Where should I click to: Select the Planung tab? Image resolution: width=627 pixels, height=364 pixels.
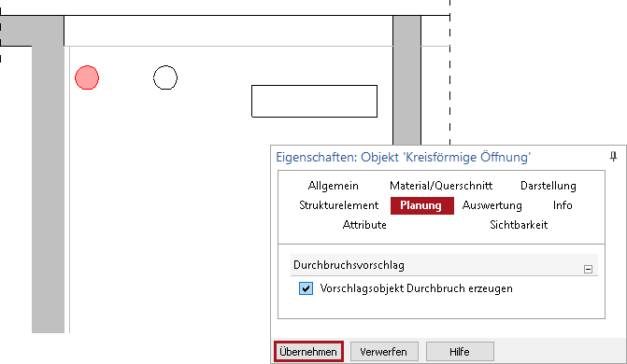[x=421, y=205]
